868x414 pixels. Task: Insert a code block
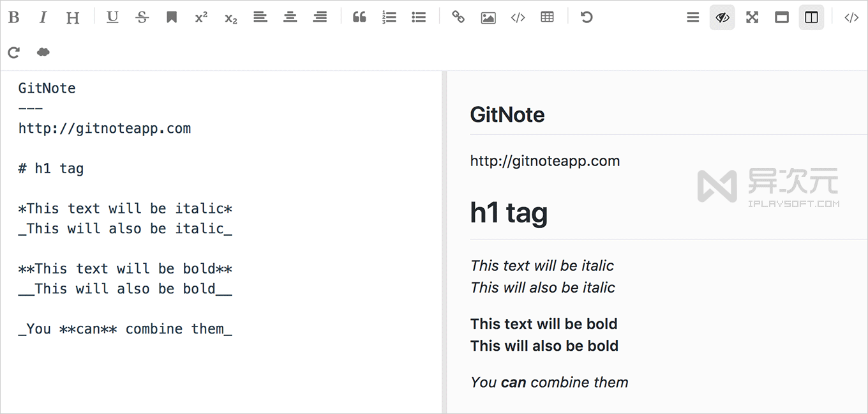pyautogui.click(x=518, y=17)
